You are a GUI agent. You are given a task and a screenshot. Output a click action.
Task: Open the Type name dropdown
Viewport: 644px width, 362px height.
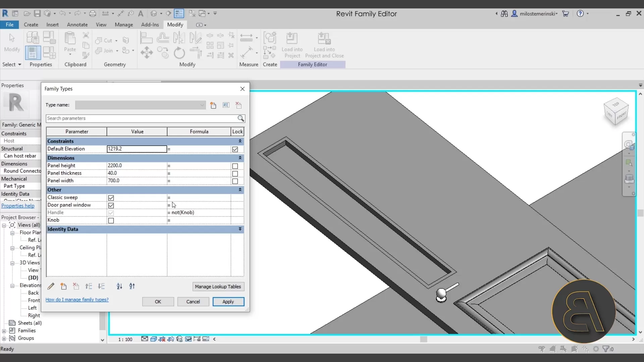pyautogui.click(x=202, y=105)
